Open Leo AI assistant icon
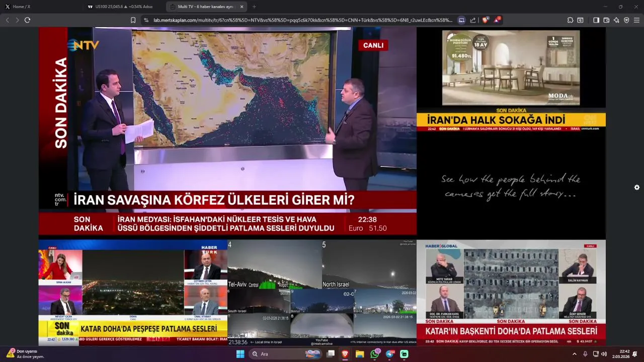644x362 pixels. pos(616,20)
